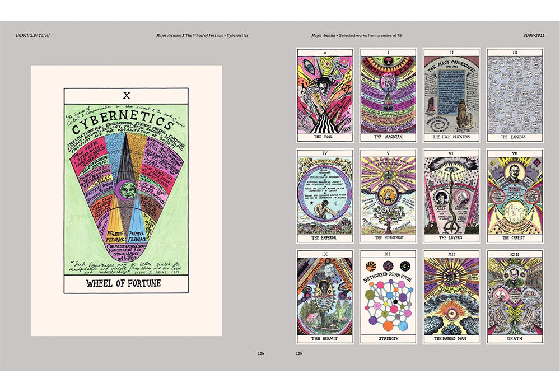Click 'THE MACY CONFERENCES' text on High Priestess card

pyautogui.click(x=451, y=67)
